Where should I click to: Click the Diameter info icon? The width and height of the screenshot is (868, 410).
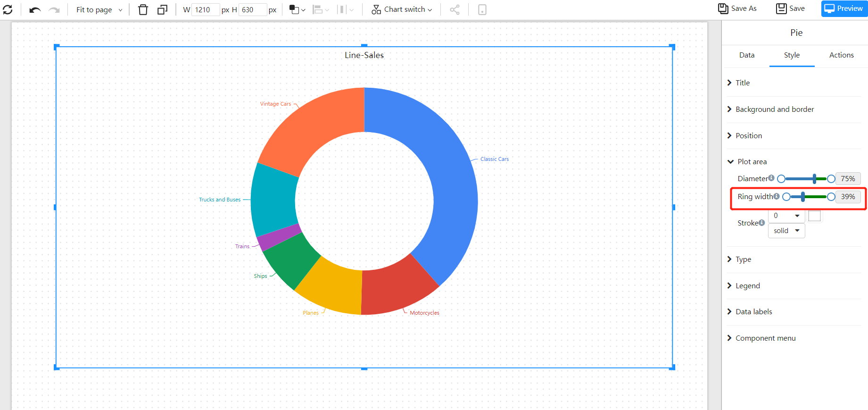tap(771, 178)
